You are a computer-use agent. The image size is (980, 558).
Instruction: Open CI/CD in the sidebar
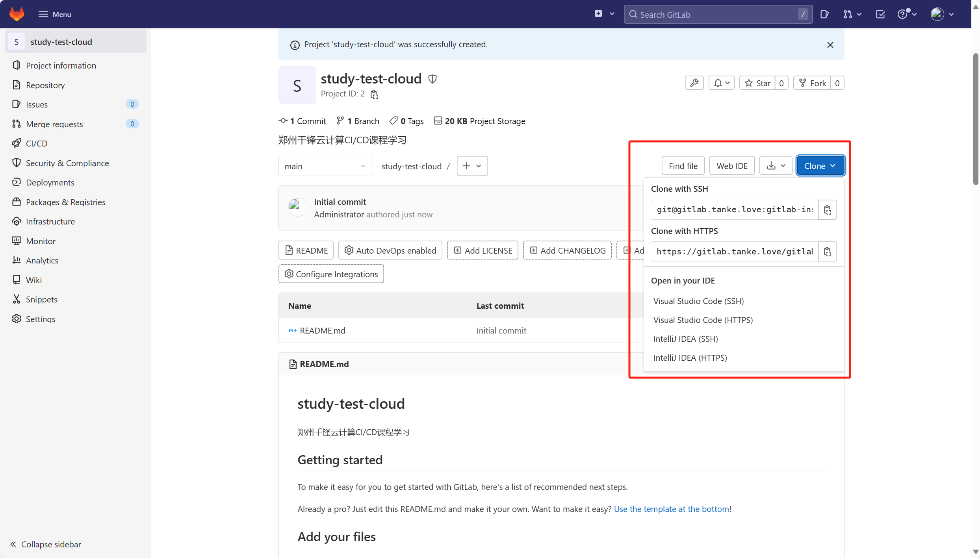pyautogui.click(x=37, y=143)
